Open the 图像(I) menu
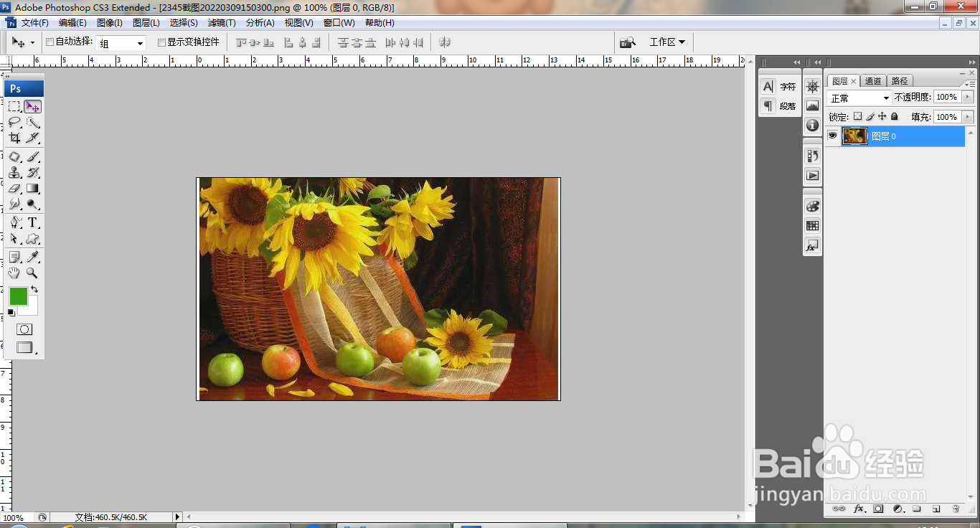Viewport: 980px width, 528px height. [x=110, y=23]
